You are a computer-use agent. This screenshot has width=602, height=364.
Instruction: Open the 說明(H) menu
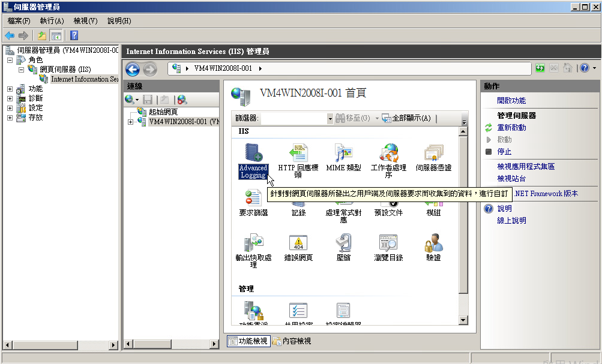[x=119, y=21]
